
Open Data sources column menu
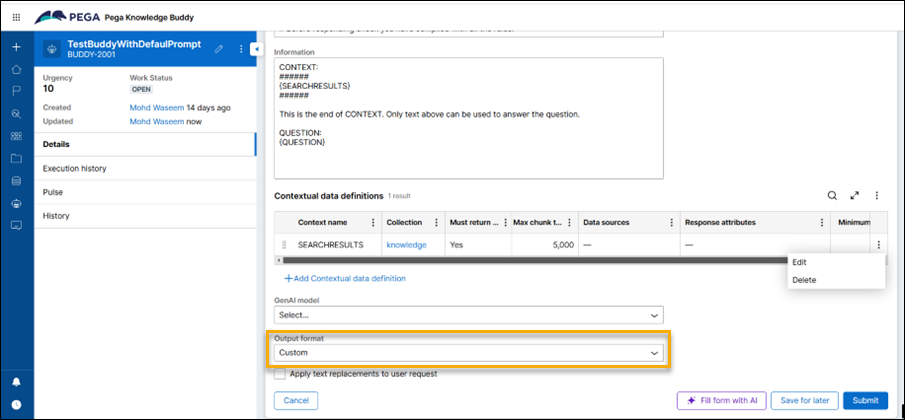(x=671, y=222)
